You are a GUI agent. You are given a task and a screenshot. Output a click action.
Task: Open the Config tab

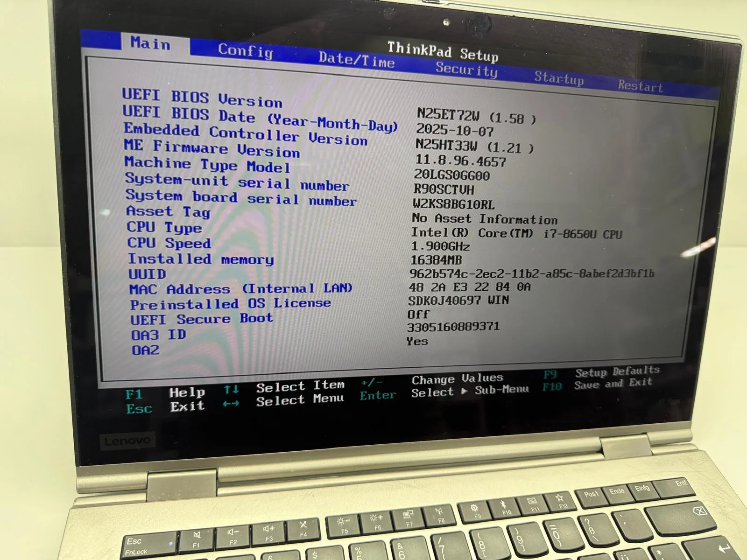pyautogui.click(x=246, y=50)
